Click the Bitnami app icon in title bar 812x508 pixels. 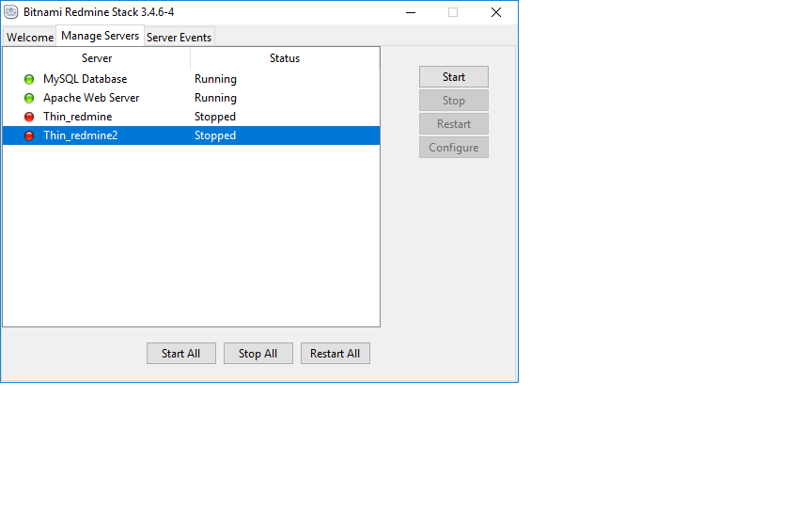(11, 12)
